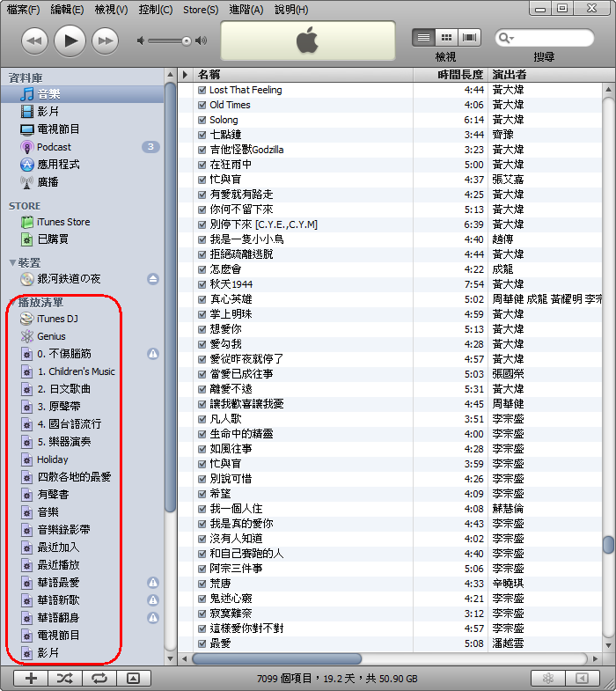Open the 電視節目 library
Viewport: 616px width, 691px height.
tap(82, 129)
